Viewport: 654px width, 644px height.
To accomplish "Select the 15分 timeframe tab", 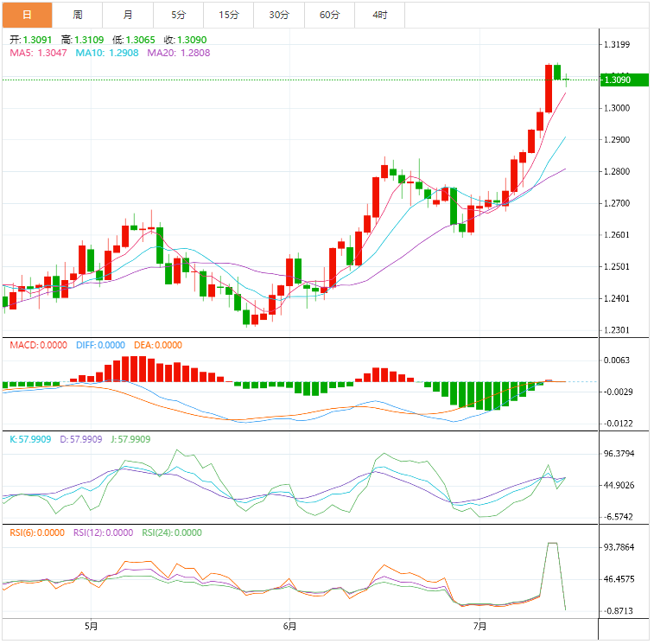I will tap(228, 15).
